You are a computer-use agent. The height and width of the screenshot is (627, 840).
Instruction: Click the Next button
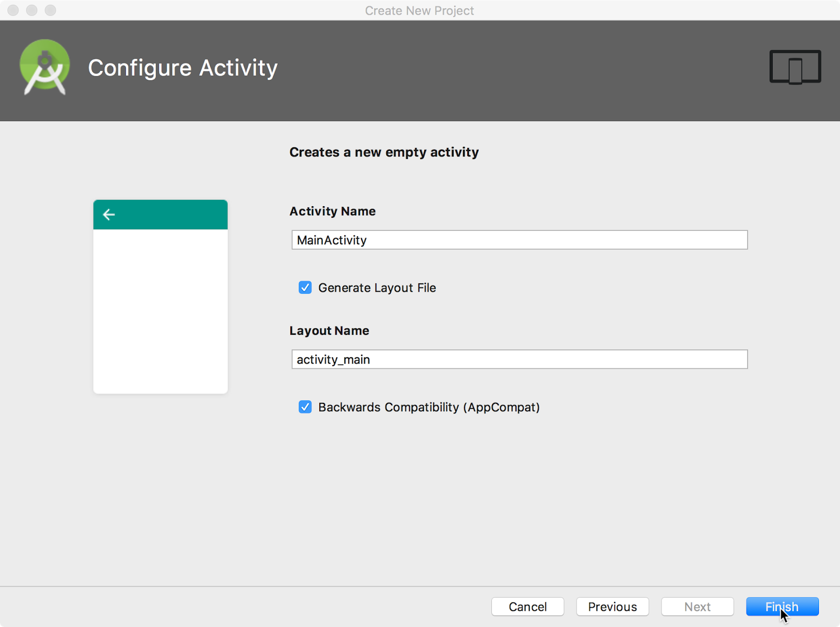coord(697,607)
